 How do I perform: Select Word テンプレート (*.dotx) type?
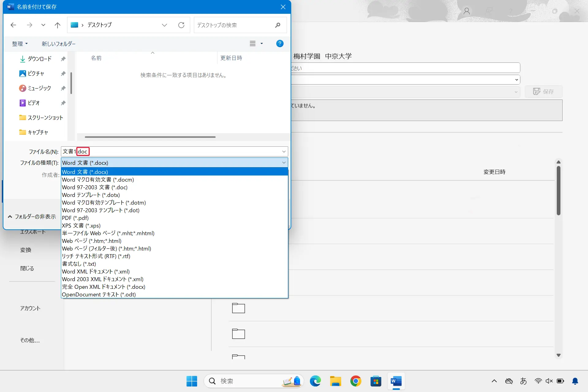coord(175,195)
